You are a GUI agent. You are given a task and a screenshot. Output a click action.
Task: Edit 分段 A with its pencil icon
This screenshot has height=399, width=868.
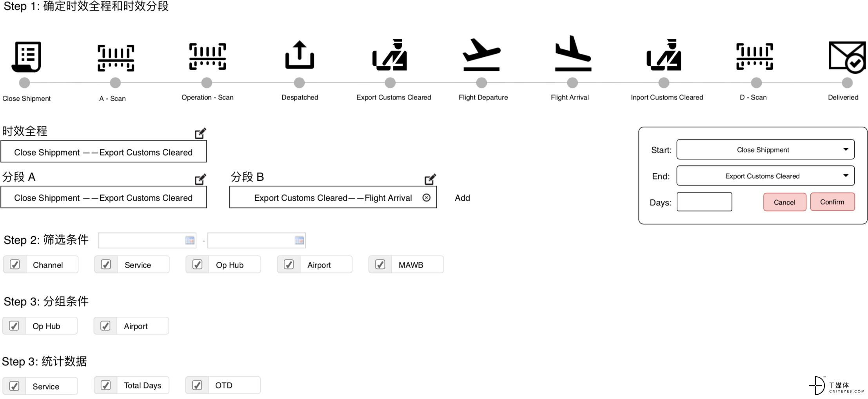pyautogui.click(x=200, y=179)
